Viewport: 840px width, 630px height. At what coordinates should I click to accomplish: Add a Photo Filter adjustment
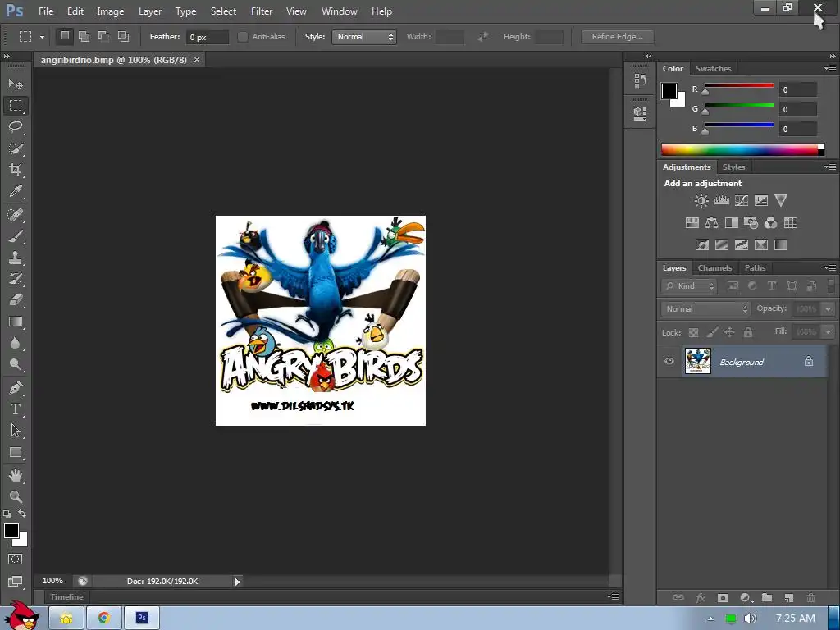751,223
